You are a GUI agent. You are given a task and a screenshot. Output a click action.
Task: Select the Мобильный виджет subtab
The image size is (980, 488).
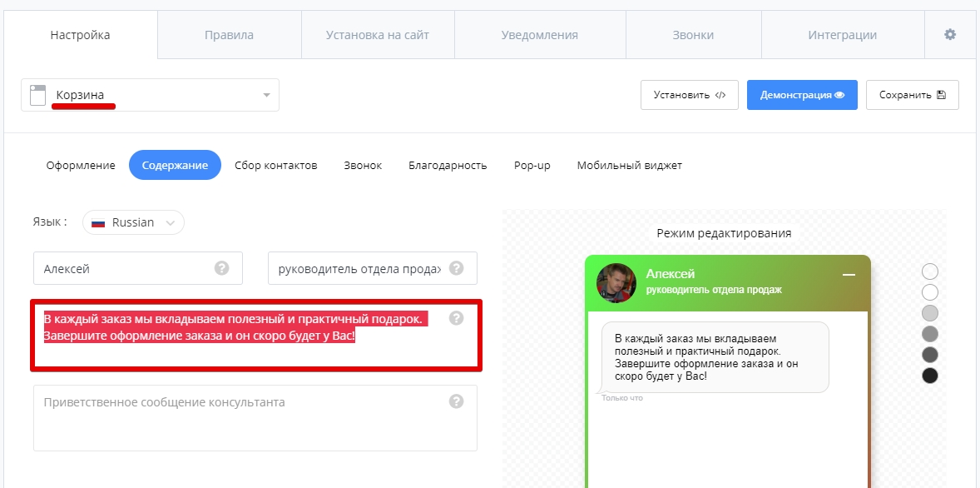pyautogui.click(x=630, y=165)
